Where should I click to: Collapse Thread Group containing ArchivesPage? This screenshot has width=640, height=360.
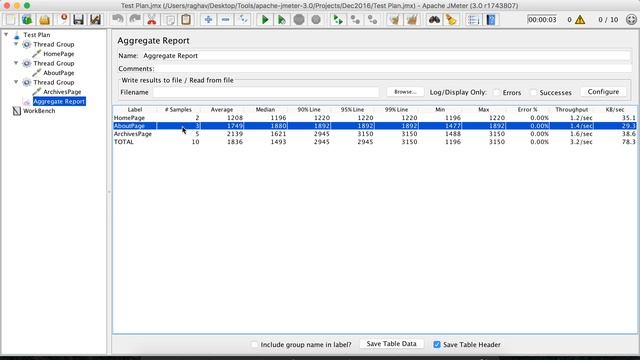click(x=16, y=82)
